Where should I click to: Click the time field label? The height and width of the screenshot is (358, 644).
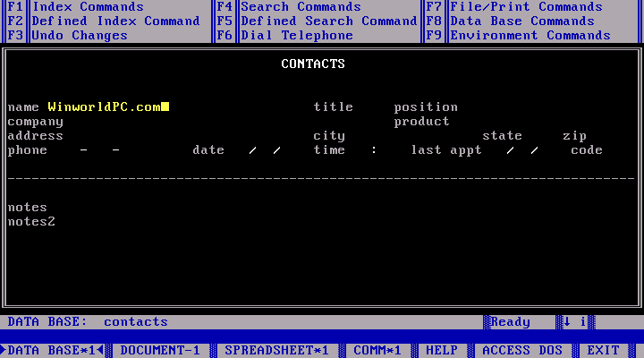click(x=329, y=150)
